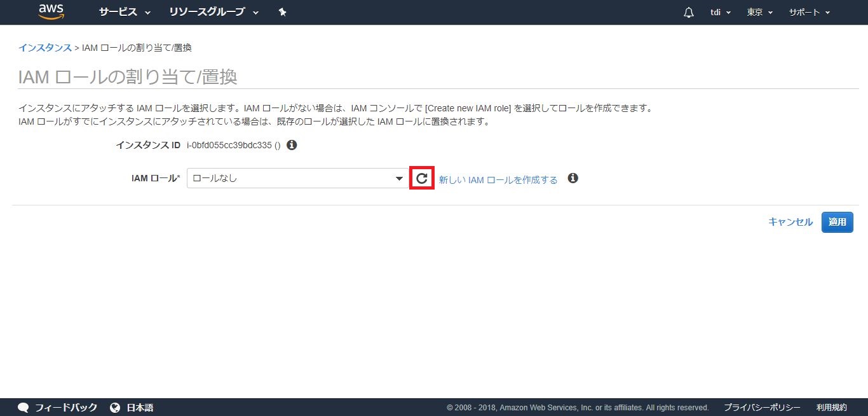The width and height of the screenshot is (868, 416).
Task: Expand the サポート dropdown
Action: (x=810, y=13)
